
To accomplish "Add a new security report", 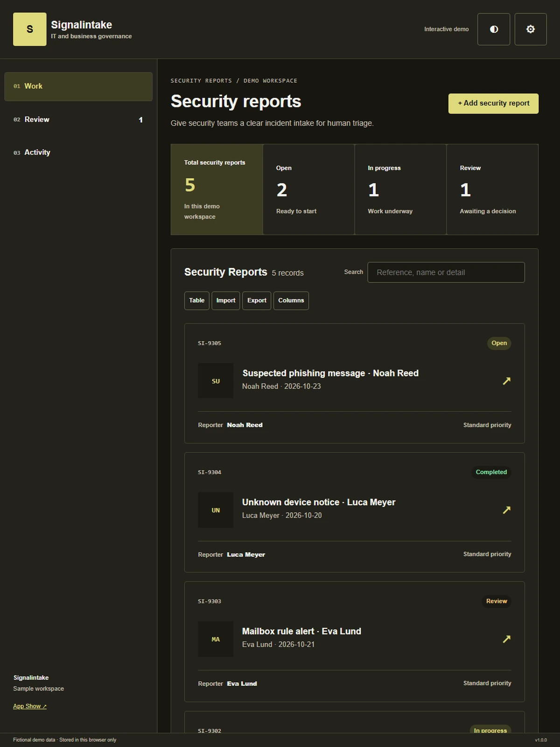I will pos(493,103).
